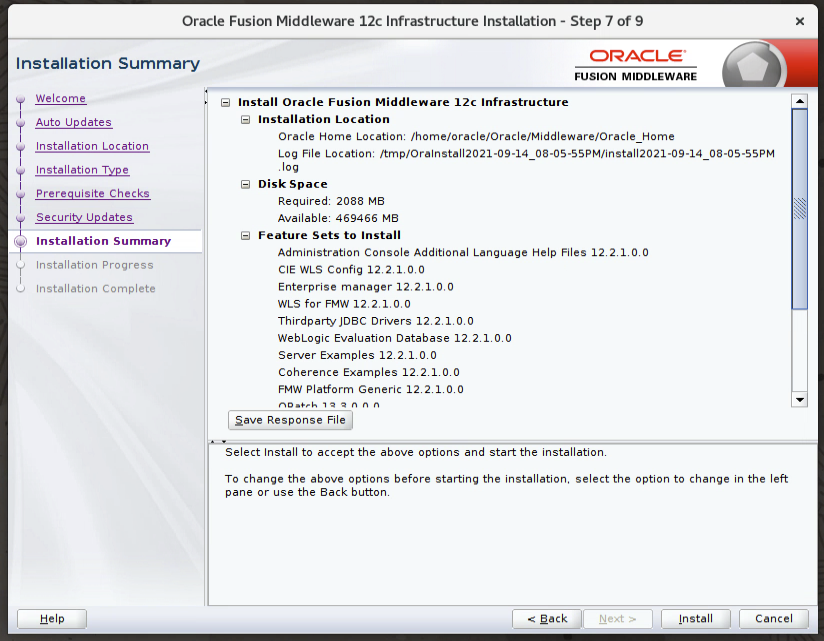Viewport: 824px width, 641px height.
Task: Click the Installation Complete step circle
Action: point(20,288)
